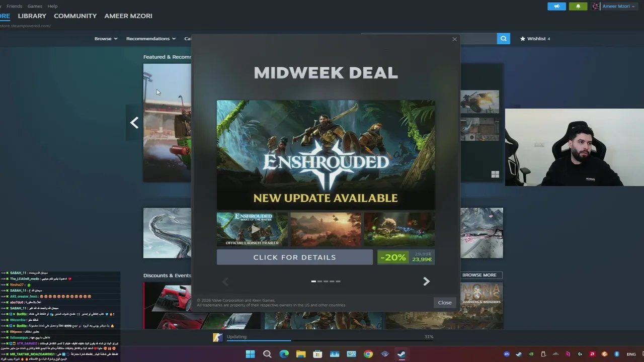Select the second carousel page dot
Screen dimensions: 644x362
[x=319, y=282]
